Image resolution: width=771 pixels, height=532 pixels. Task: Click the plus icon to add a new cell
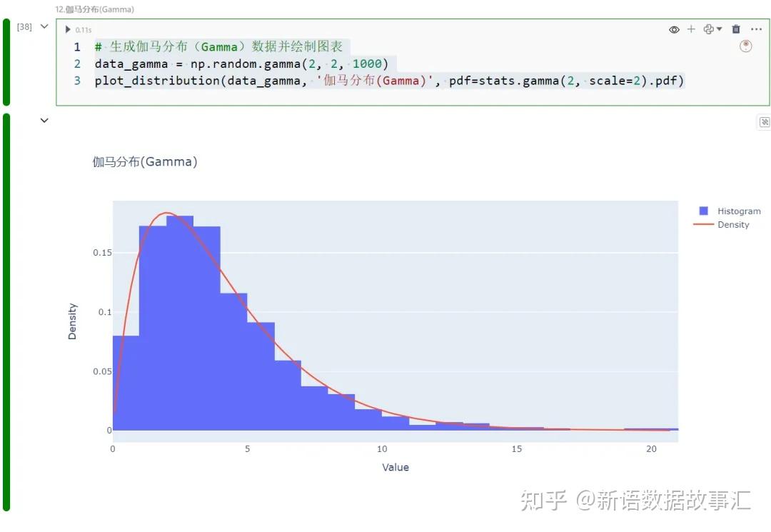pos(691,29)
